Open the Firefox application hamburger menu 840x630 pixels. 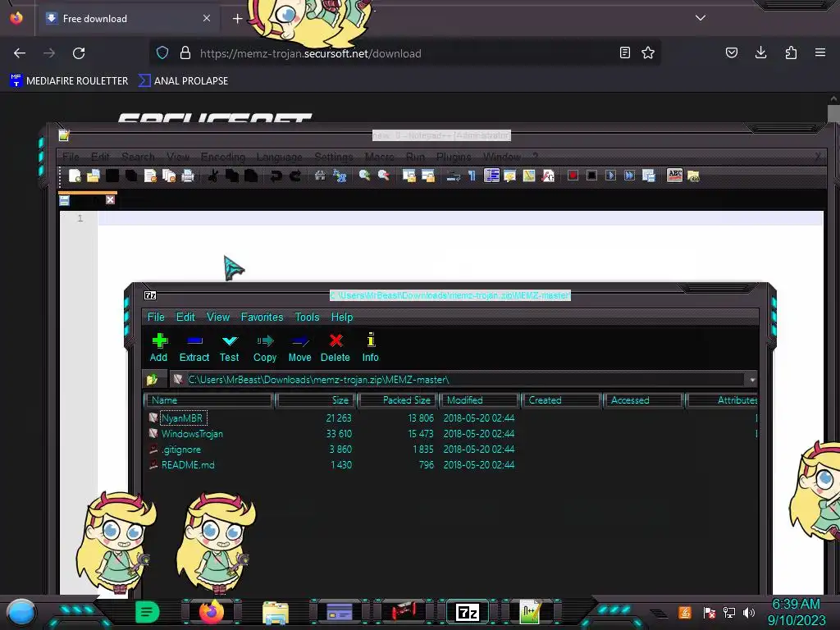point(820,52)
